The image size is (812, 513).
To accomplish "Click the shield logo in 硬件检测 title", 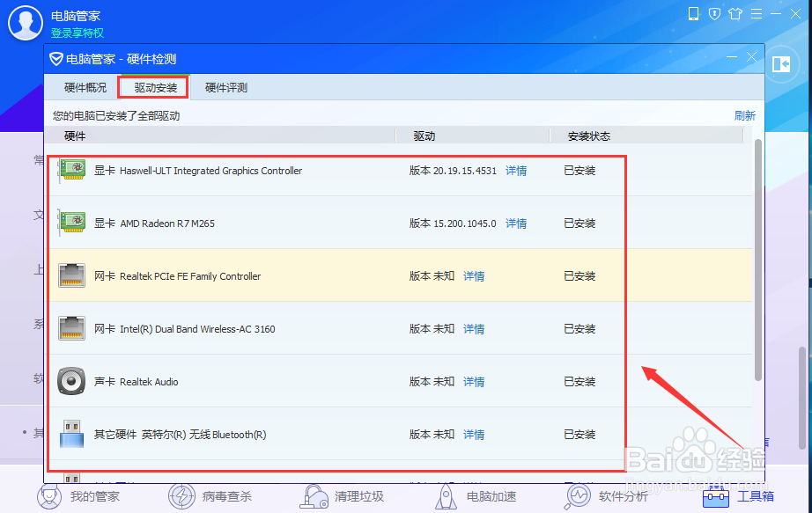I will [x=56, y=59].
